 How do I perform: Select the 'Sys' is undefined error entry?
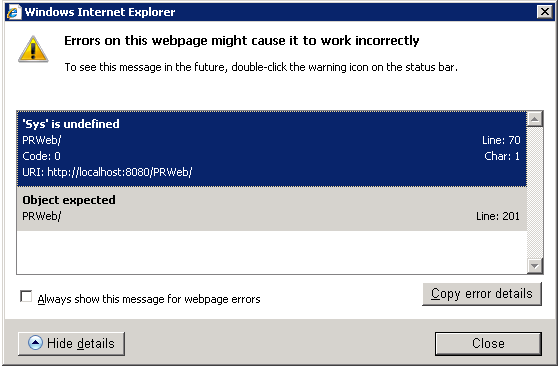pos(272,148)
